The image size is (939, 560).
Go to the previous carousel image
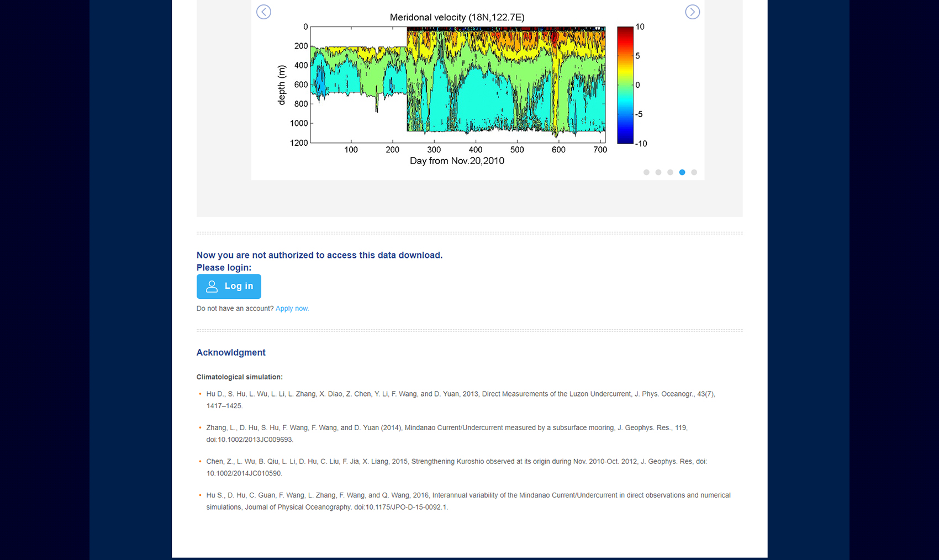(x=263, y=12)
